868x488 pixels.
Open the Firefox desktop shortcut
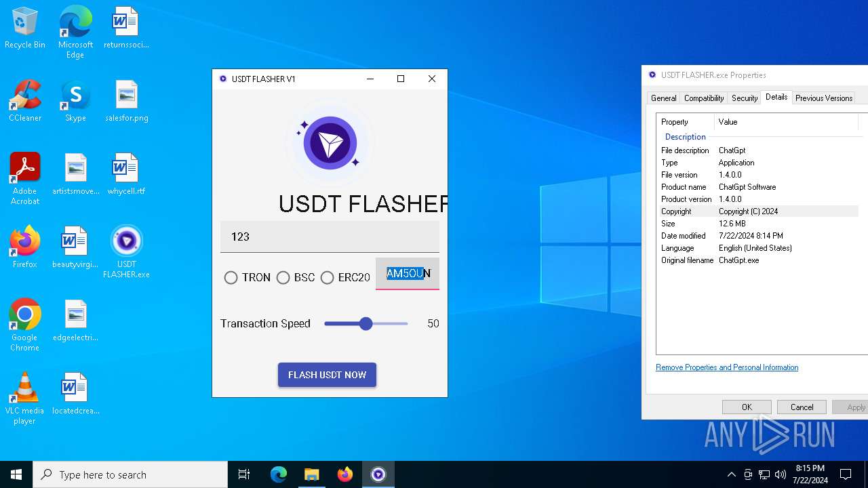(x=25, y=248)
